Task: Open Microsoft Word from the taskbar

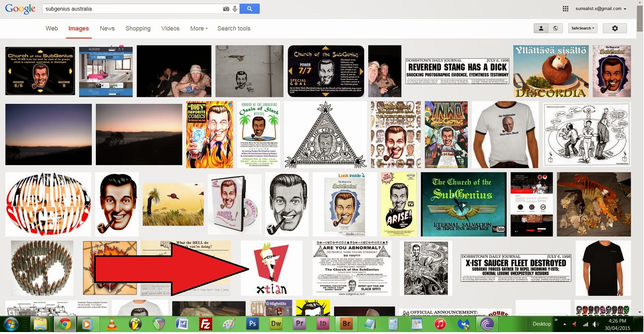Action: pyautogui.click(x=182, y=324)
